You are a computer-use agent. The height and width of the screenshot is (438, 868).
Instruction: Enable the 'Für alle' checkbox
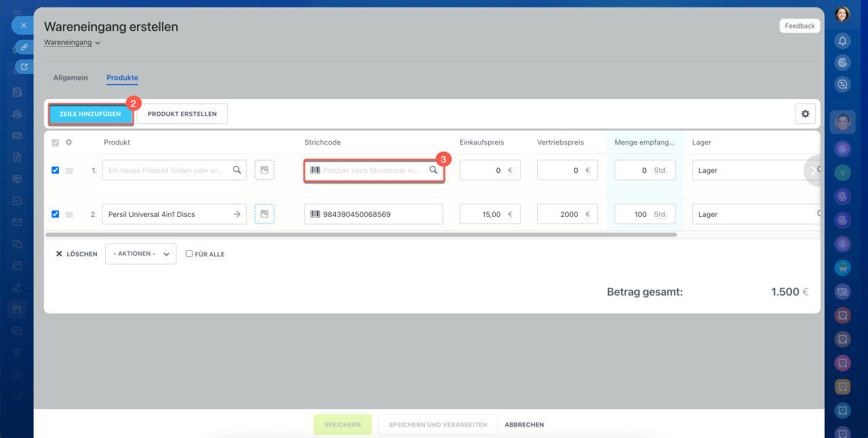click(x=190, y=254)
